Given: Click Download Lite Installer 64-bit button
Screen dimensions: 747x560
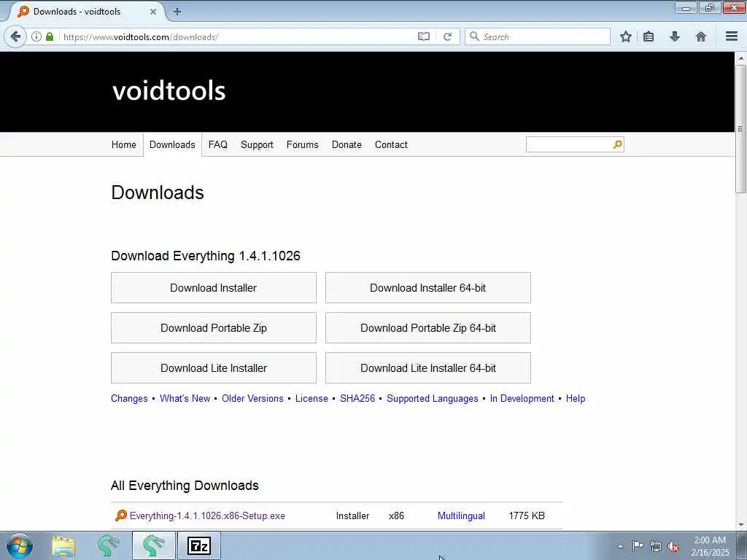Looking at the screenshot, I should coord(427,367).
